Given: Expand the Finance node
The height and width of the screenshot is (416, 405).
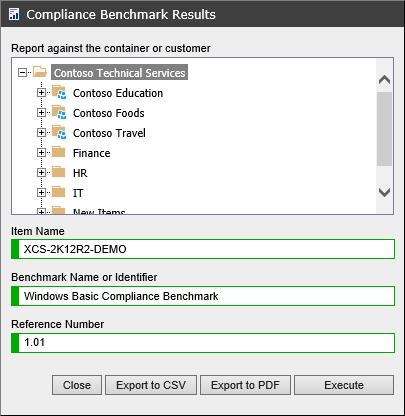Looking at the screenshot, I should (41, 152).
